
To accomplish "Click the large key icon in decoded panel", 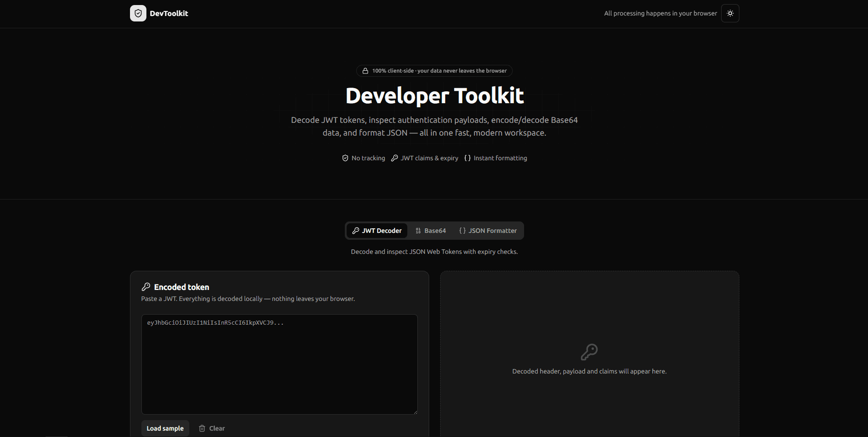I will (589, 352).
